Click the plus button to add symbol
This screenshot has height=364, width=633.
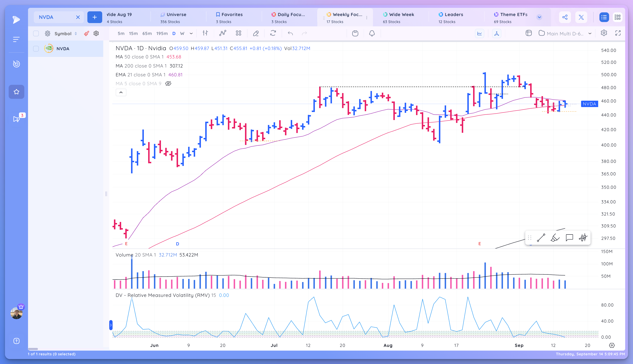95,17
